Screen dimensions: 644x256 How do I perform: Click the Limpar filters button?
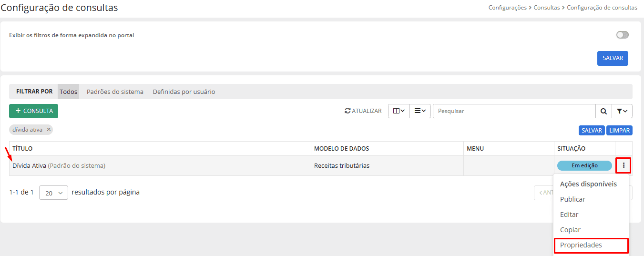619,130
